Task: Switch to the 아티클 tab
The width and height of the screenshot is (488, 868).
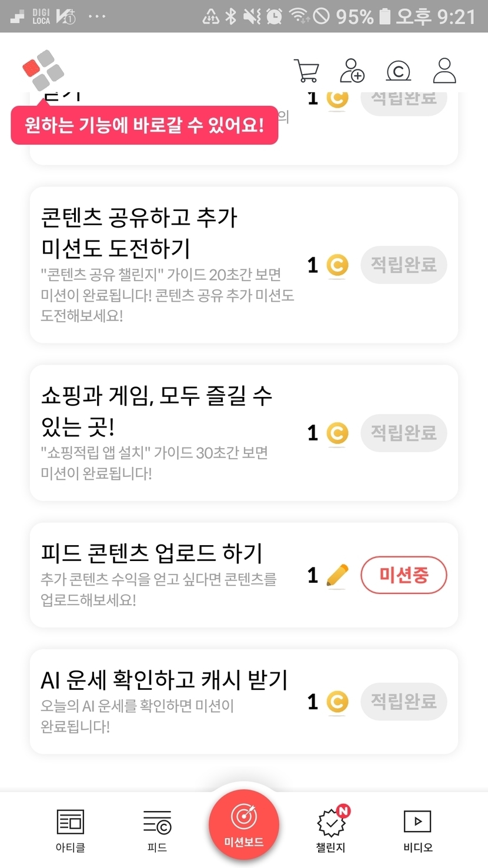Action: (70, 830)
